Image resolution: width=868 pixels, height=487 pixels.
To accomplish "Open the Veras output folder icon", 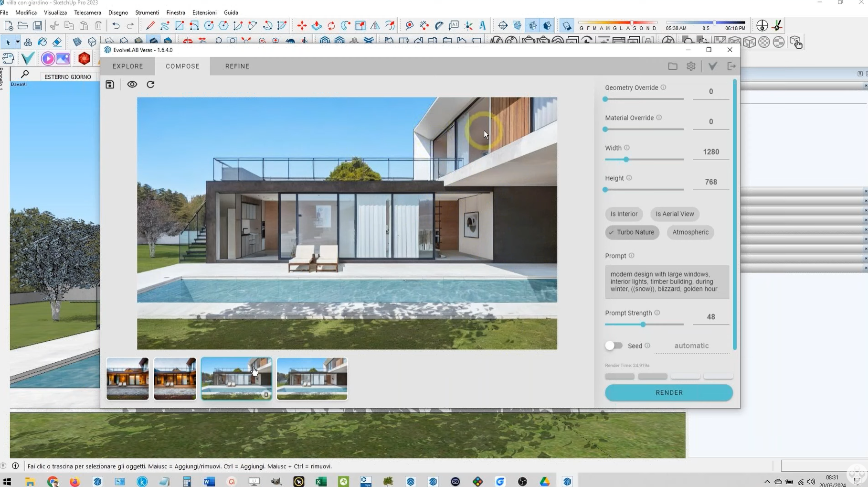I will [x=672, y=66].
